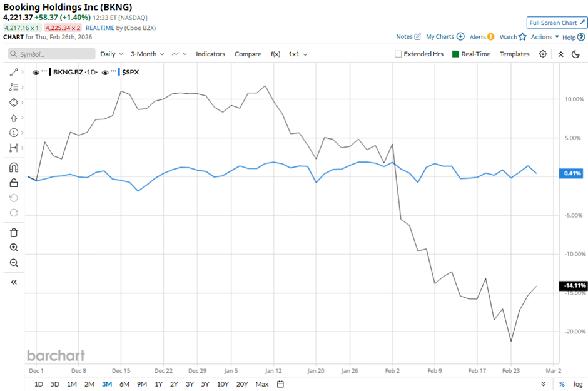Screen dimensions: 588x391
Task: Open the Help question mark link
Action: coord(574,37)
